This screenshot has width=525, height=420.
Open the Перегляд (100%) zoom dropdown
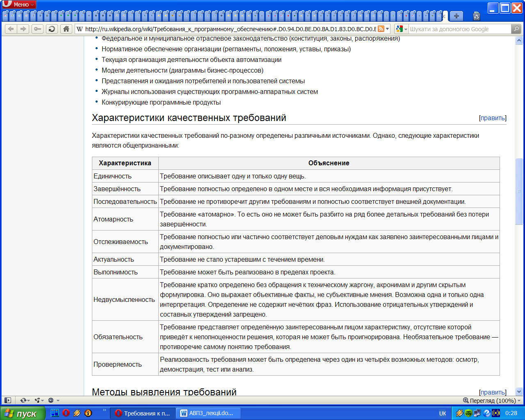pos(492,400)
